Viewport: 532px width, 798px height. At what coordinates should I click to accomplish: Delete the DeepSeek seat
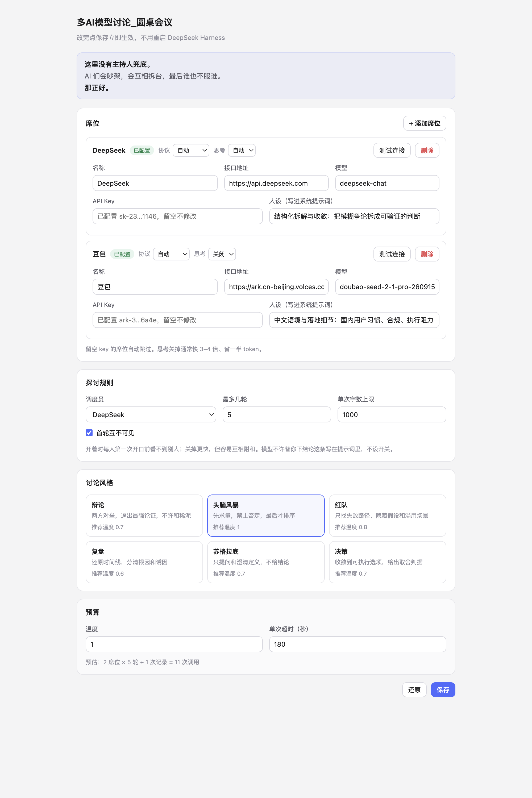[x=427, y=150]
